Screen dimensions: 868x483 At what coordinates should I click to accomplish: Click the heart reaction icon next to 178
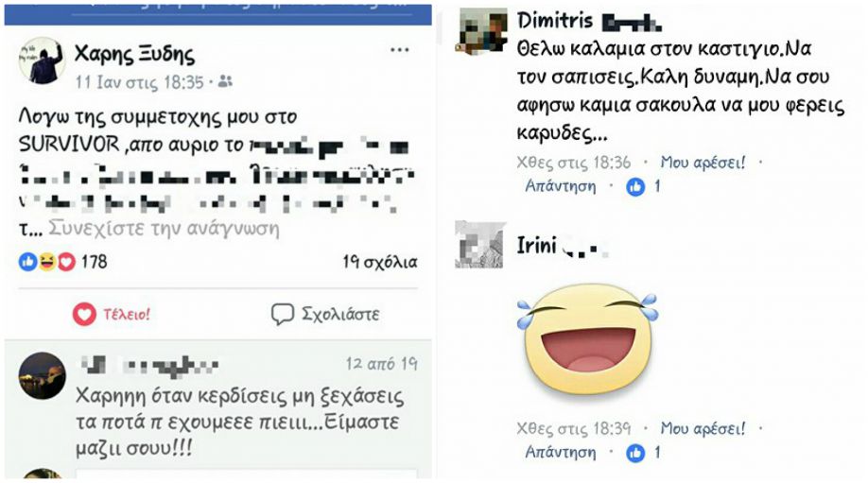(x=66, y=262)
